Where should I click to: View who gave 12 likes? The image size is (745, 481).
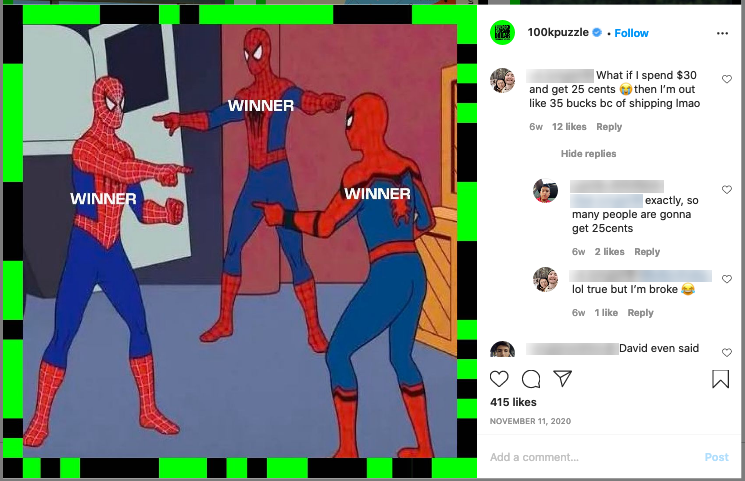click(x=569, y=126)
